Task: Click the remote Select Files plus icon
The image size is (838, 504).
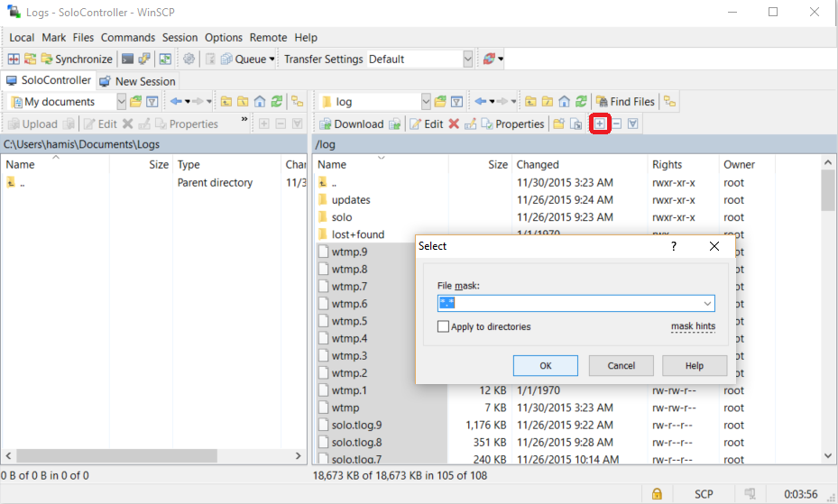Action: [600, 124]
